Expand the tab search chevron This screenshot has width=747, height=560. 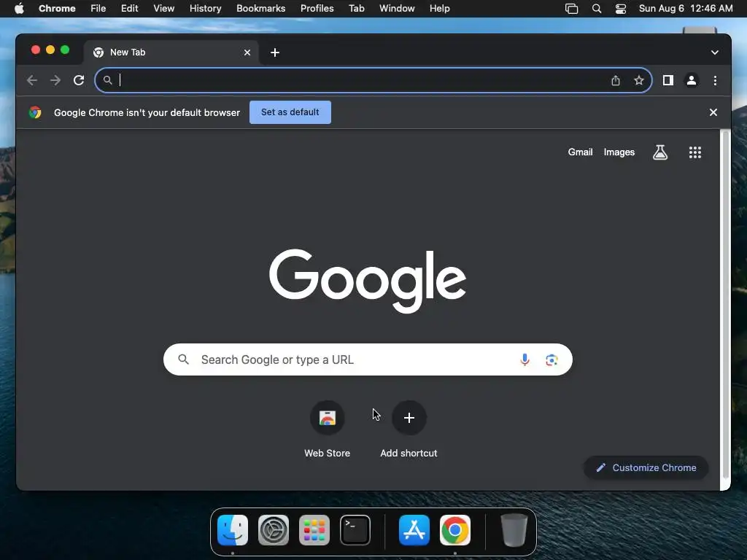(715, 52)
